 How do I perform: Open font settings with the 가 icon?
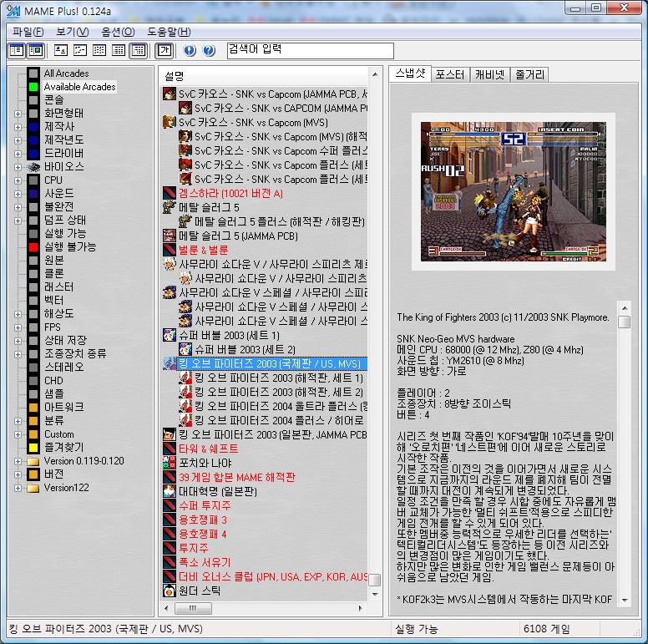coord(165,50)
